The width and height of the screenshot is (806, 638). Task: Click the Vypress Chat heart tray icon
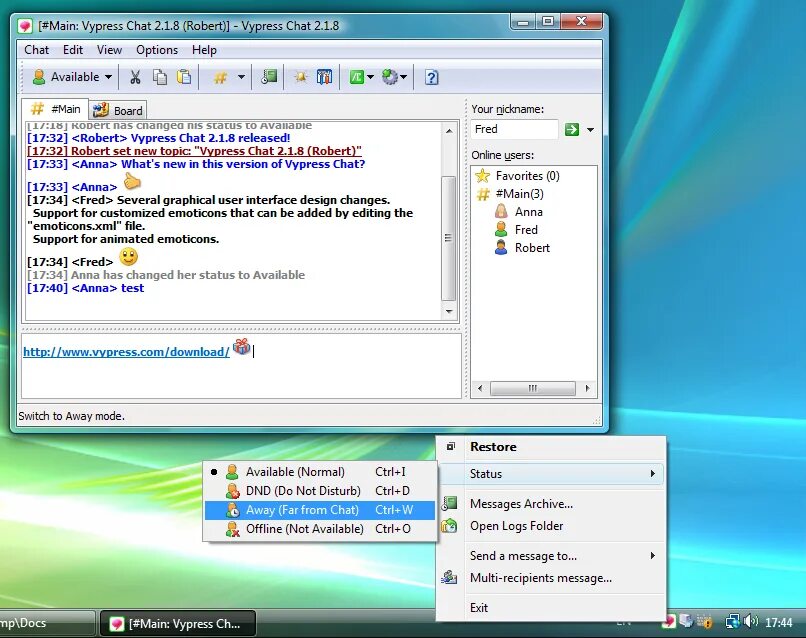pyautogui.click(x=668, y=622)
